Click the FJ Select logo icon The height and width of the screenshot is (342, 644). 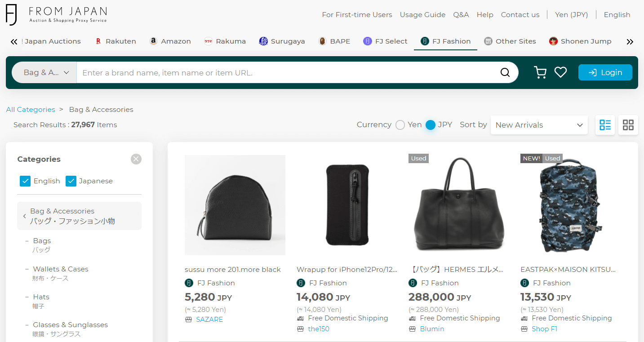tap(368, 41)
